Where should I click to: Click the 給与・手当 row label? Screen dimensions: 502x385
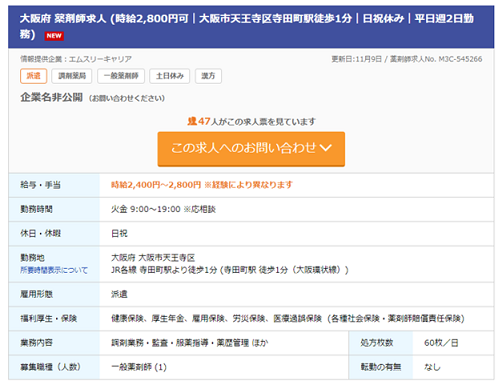pyautogui.click(x=40, y=185)
